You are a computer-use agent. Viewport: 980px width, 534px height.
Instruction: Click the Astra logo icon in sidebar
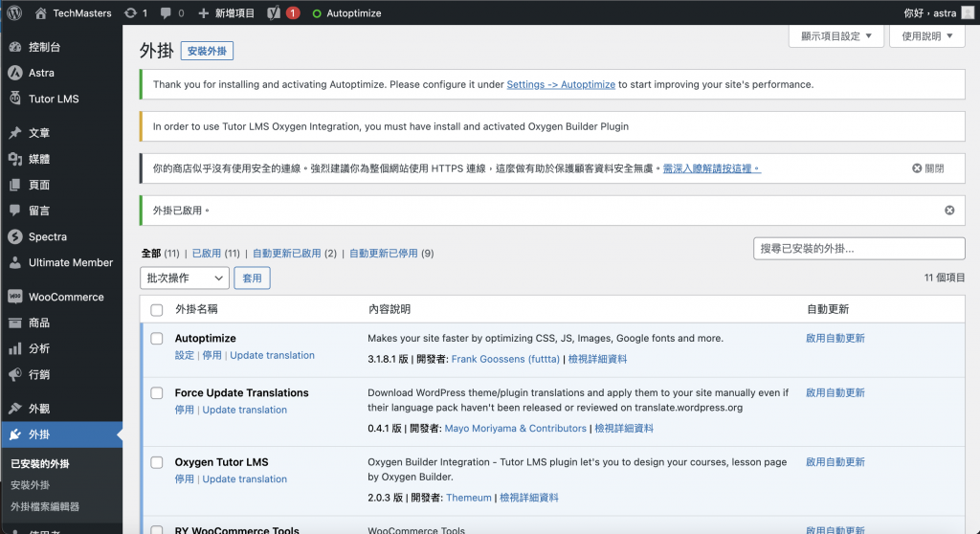(x=15, y=73)
